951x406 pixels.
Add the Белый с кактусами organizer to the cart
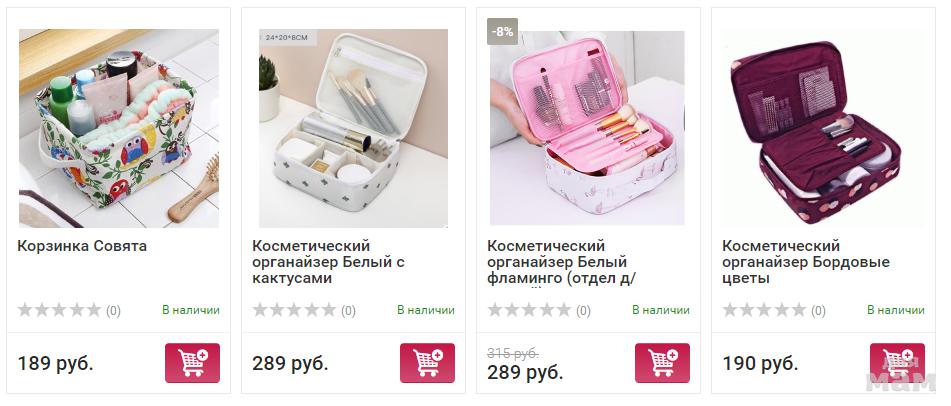427,363
